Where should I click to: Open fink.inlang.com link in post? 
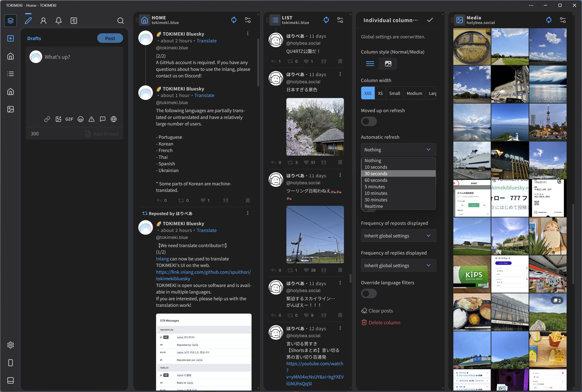pos(203,275)
